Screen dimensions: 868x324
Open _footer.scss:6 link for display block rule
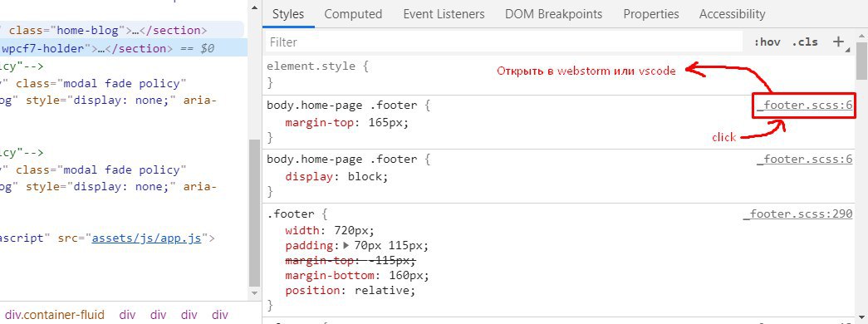pos(805,160)
